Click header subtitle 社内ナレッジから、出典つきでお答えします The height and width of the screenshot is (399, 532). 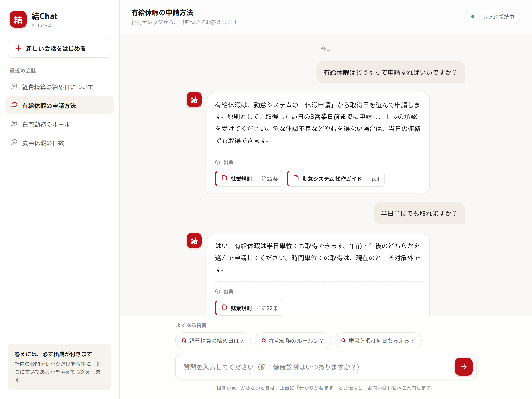(184, 22)
